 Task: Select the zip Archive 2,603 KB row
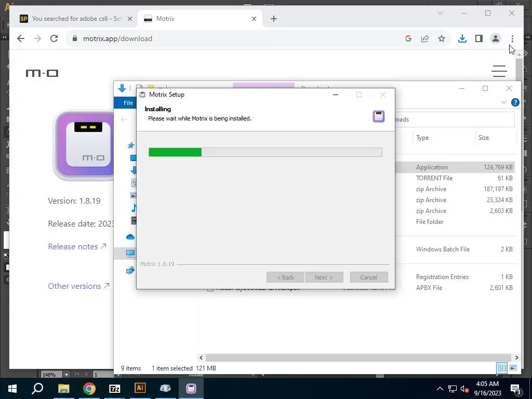(x=455, y=211)
